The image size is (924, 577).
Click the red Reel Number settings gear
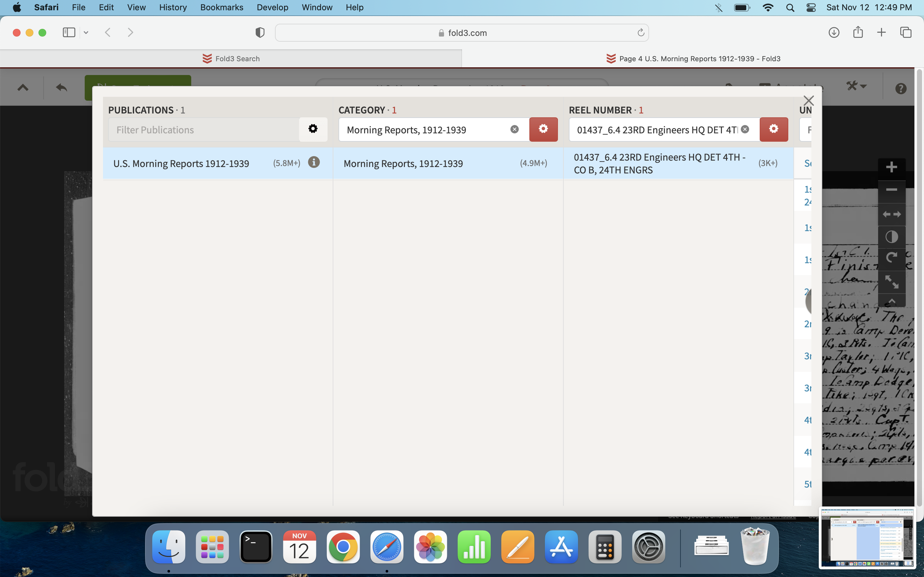[773, 130]
